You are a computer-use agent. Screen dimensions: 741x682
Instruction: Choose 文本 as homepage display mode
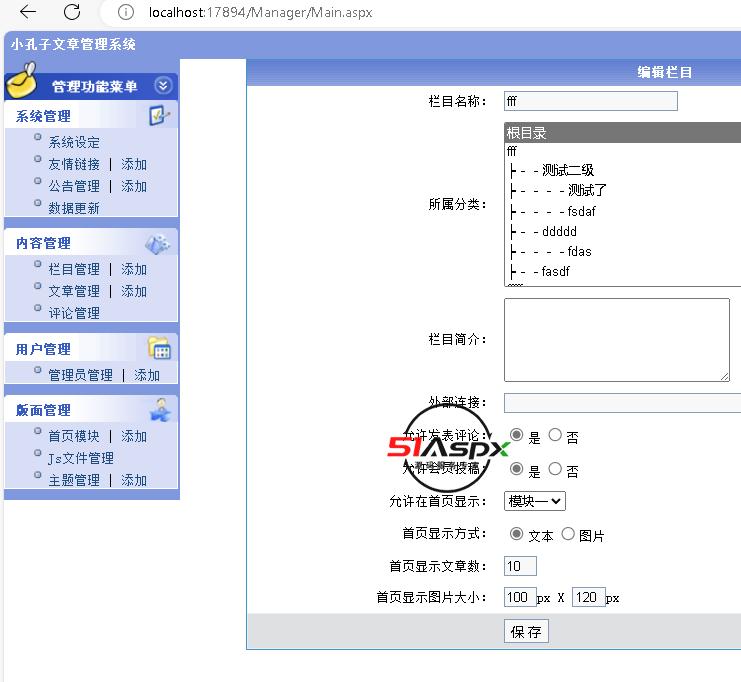(x=517, y=534)
